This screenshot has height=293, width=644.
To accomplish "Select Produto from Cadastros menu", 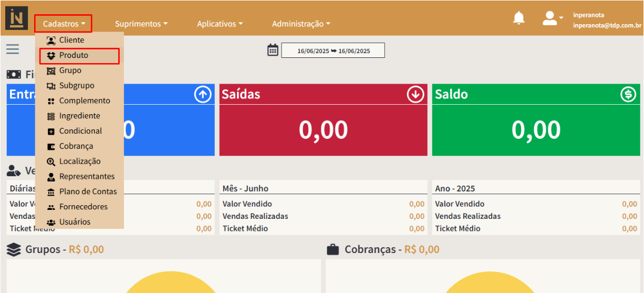I will (80, 55).
